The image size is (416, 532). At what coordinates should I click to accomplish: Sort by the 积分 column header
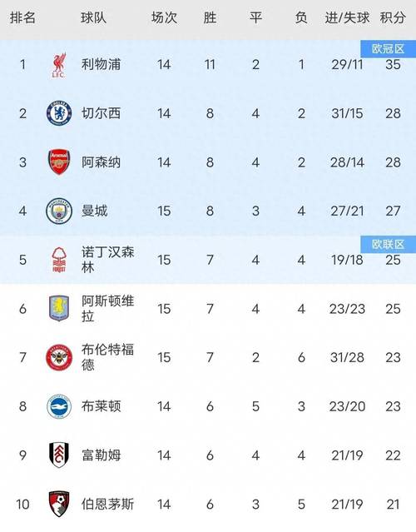pos(393,17)
